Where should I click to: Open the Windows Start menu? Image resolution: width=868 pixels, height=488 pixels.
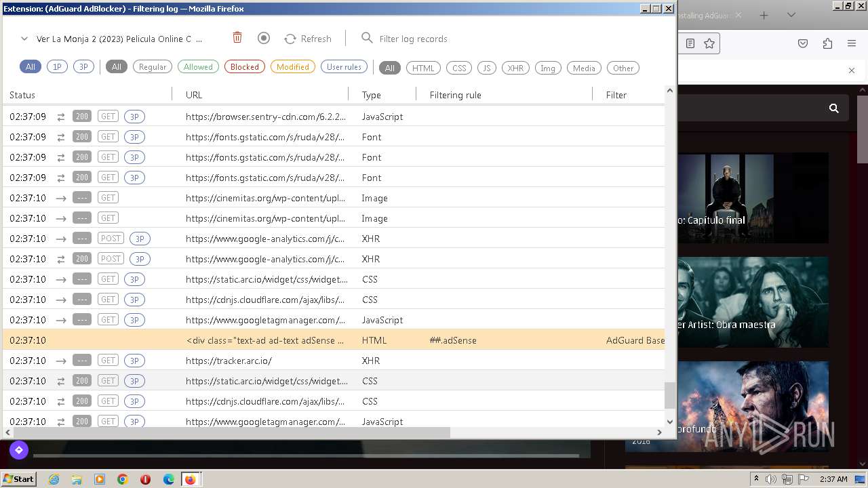18,479
